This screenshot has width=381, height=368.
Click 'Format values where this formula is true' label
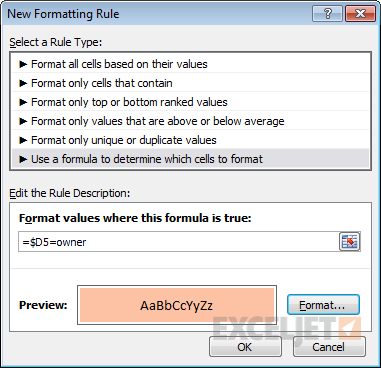pyautogui.click(x=135, y=218)
